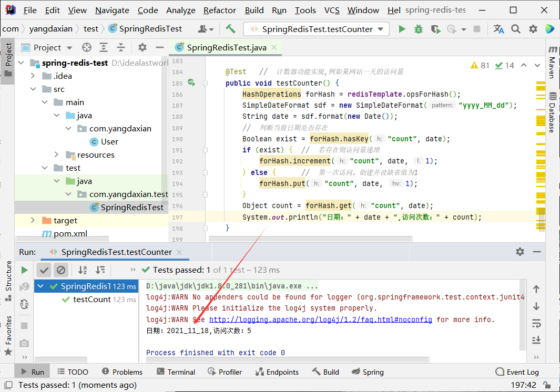This screenshot has height=392, width=560.
Task: Rerun the test in the Run panel
Action: tap(24, 270)
